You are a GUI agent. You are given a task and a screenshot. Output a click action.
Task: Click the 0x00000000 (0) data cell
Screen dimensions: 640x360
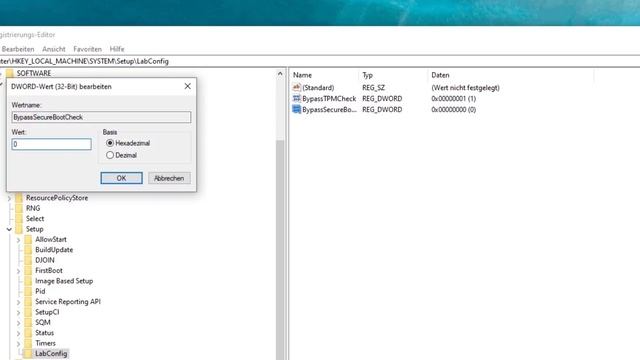pyautogui.click(x=453, y=109)
